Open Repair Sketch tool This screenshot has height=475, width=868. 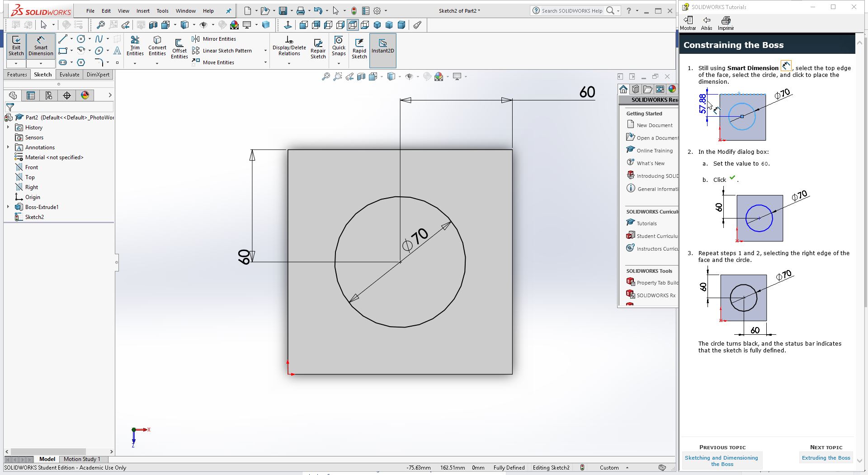[318, 47]
